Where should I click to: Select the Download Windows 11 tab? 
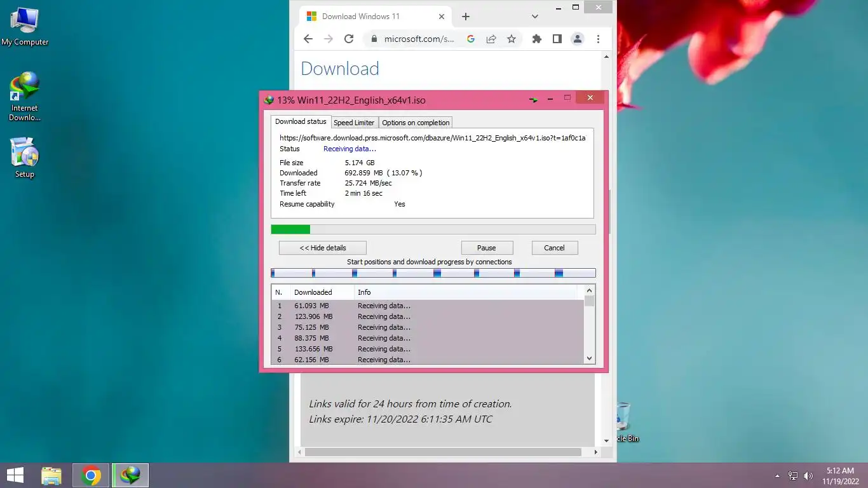click(374, 17)
